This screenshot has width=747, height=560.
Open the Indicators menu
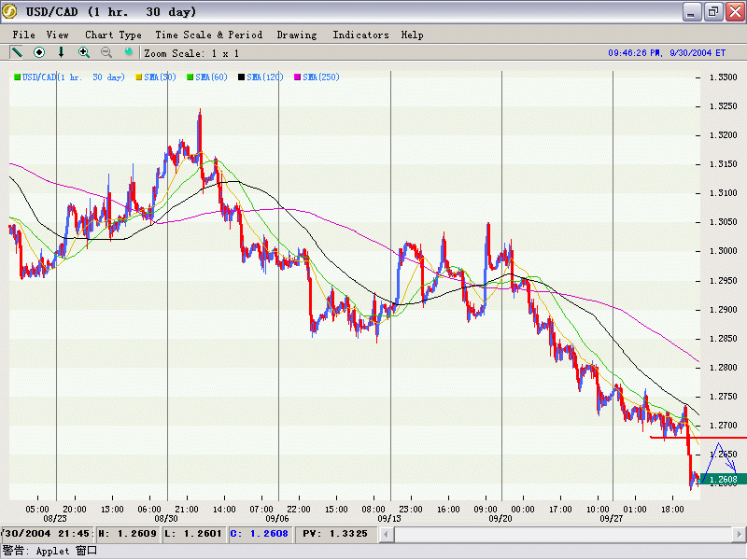(x=360, y=35)
